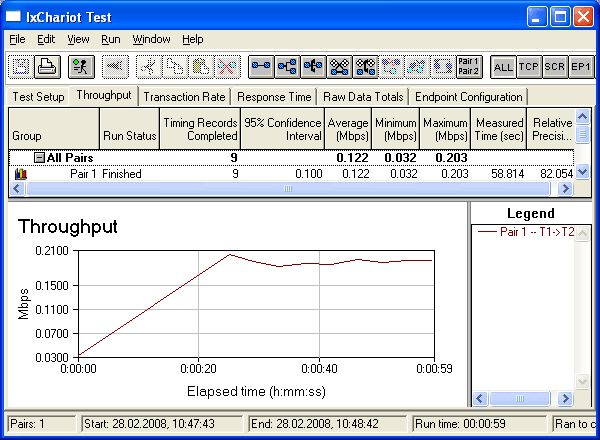
Task: Switch to the Test Setup tab
Action: tap(38, 97)
